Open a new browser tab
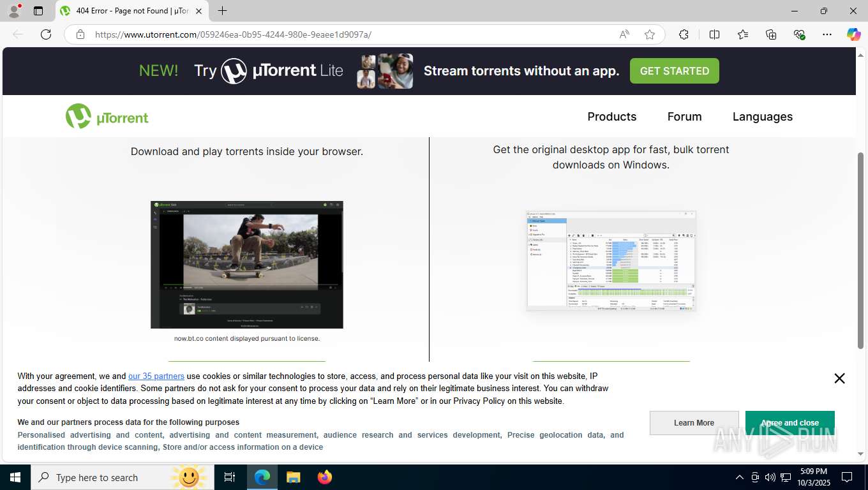The image size is (868, 490). point(222,11)
